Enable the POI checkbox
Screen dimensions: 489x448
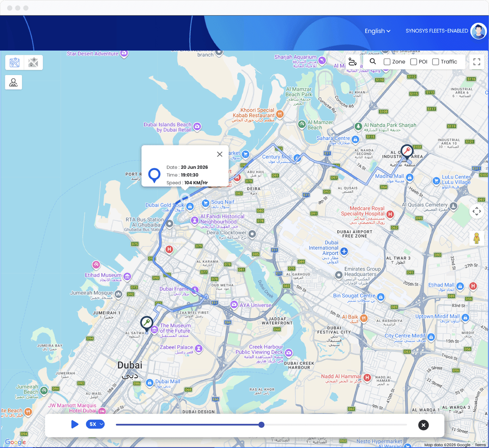[x=414, y=62]
